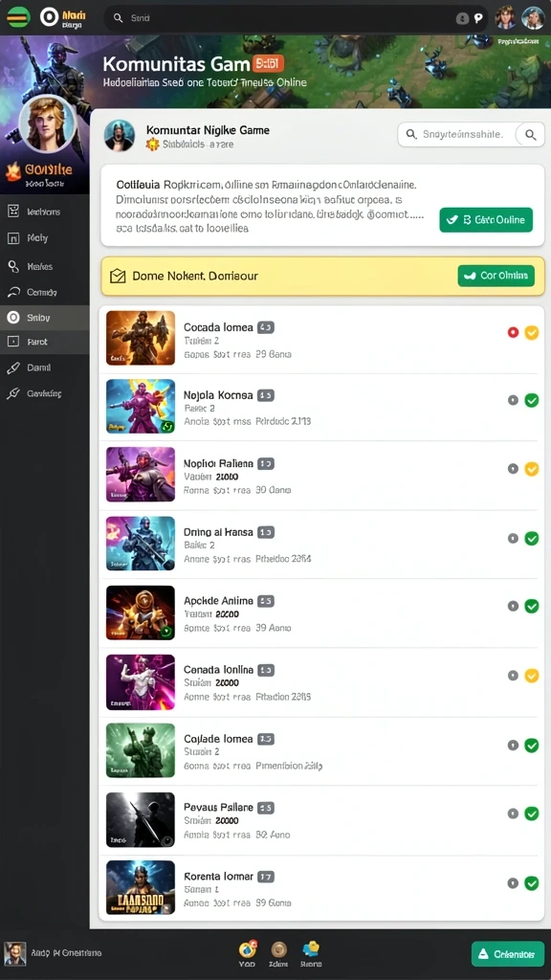Click the gray dot on Nojola Kornsa row
Viewport: 551px width, 980px height.
tap(513, 400)
